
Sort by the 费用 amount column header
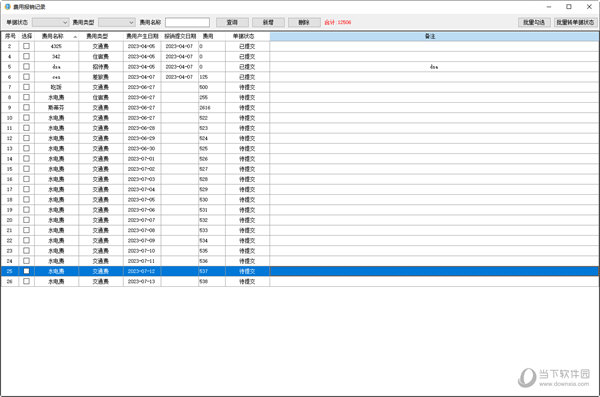[212, 36]
